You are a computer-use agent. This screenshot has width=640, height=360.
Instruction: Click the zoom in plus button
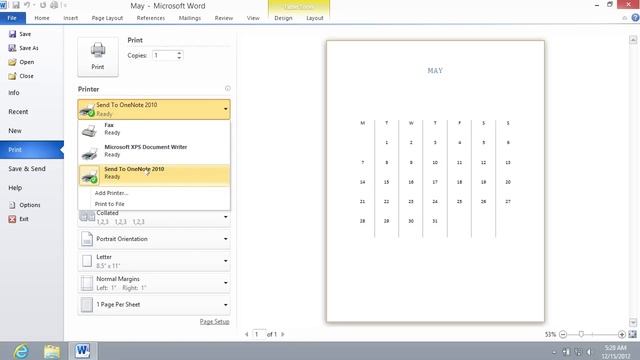coord(622,334)
